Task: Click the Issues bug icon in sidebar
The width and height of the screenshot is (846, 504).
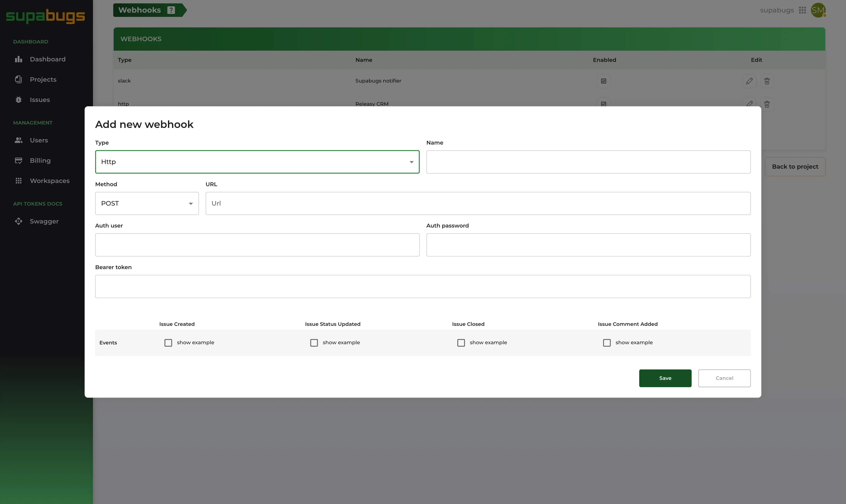Action: click(19, 100)
